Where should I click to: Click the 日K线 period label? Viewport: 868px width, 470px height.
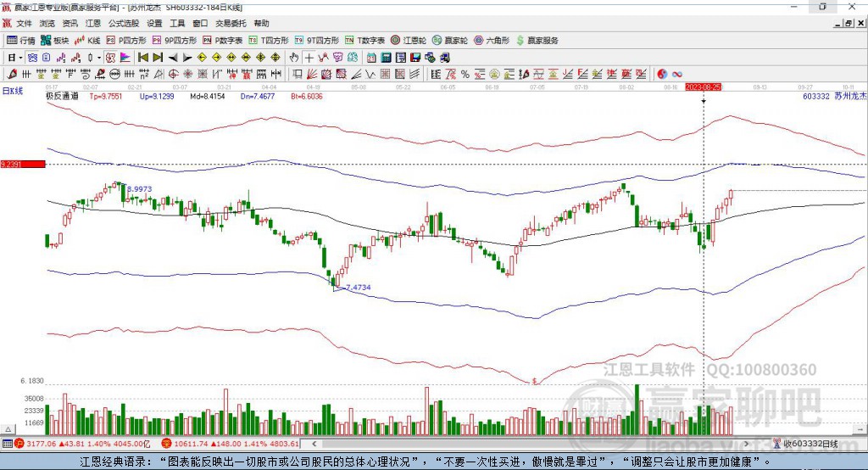13,90
